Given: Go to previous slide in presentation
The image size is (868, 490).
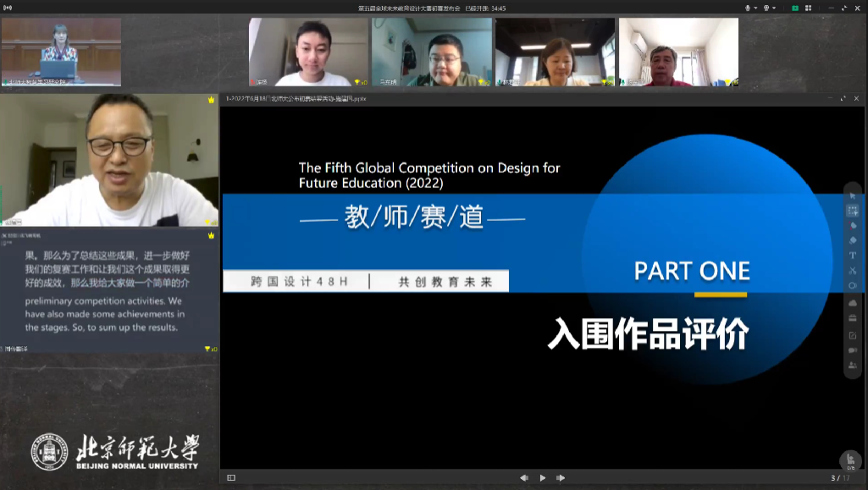Looking at the screenshot, I should (524, 478).
